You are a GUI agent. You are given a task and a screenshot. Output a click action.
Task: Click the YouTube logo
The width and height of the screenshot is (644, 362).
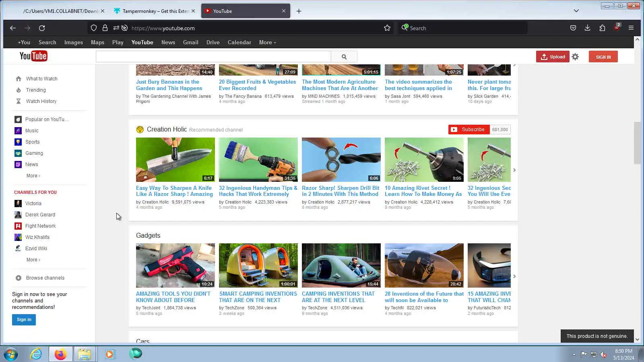(33, 56)
